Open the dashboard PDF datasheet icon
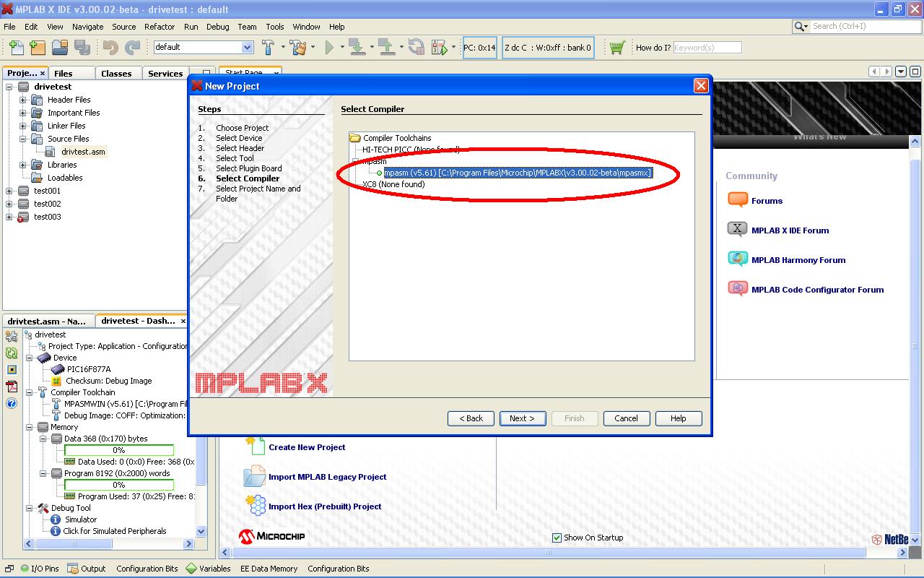Viewport: 924px width, 578px height. [12, 387]
